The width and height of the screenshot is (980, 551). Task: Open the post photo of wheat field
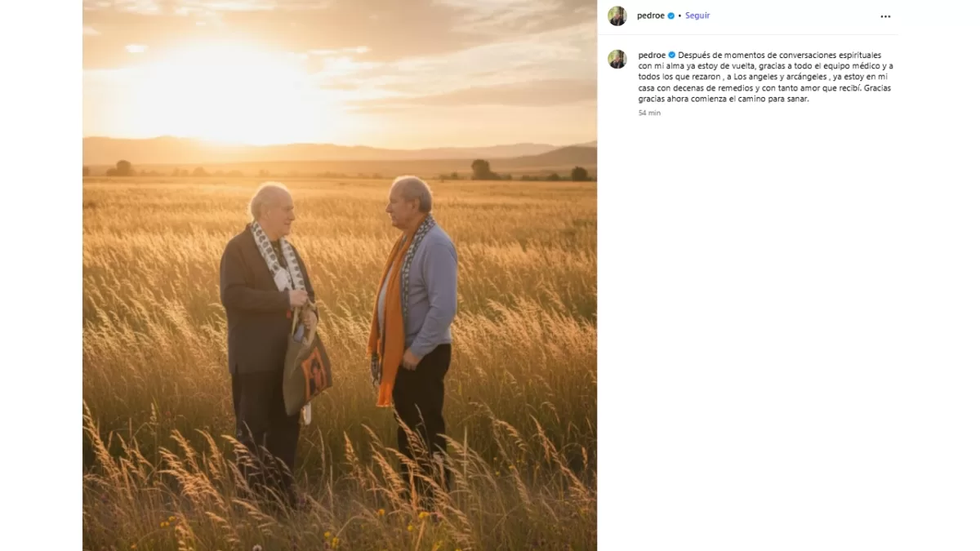(340, 275)
